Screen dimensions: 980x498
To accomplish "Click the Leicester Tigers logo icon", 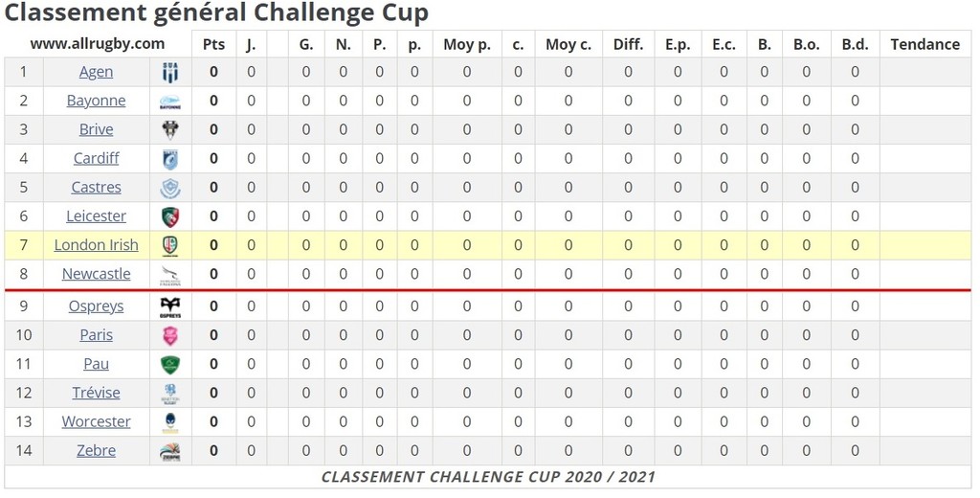I will pyautogui.click(x=170, y=216).
